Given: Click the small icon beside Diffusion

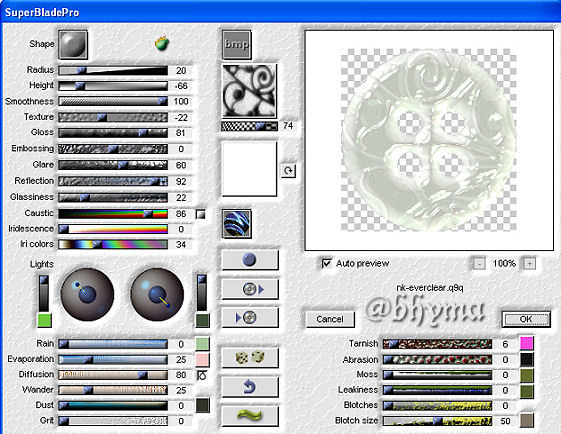Looking at the screenshot, I should click(202, 375).
